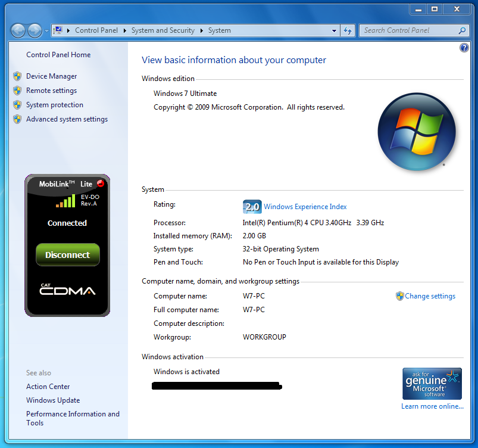Viewport: 478px width, 448px height.
Task: Maximize the System window
Action: (x=435, y=10)
